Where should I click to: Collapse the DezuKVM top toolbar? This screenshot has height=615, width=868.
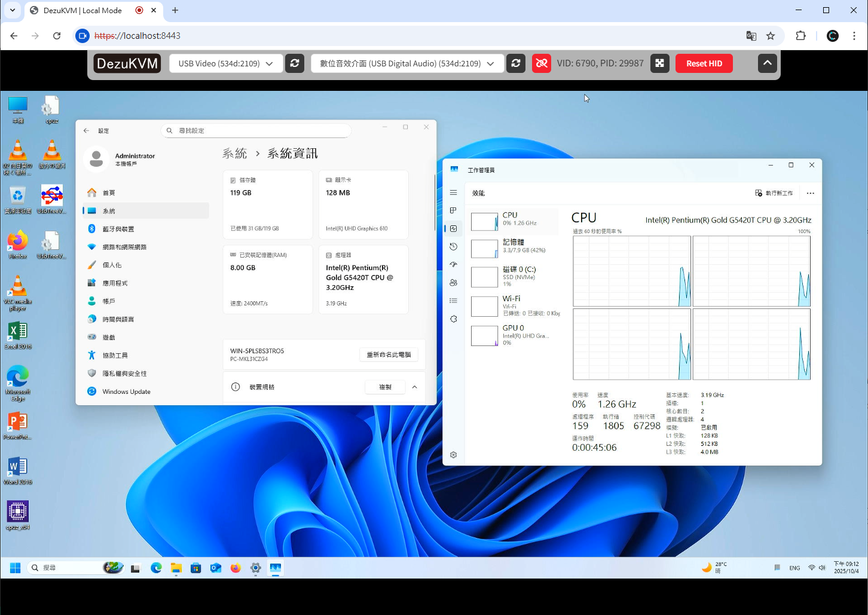pyautogui.click(x=767, y=63)
